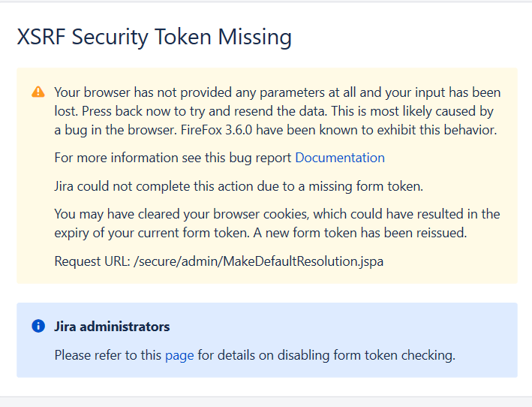Click the orange warning triangle icon
The width and height of the screenshot is (532, 407).
tap(38, 92)
